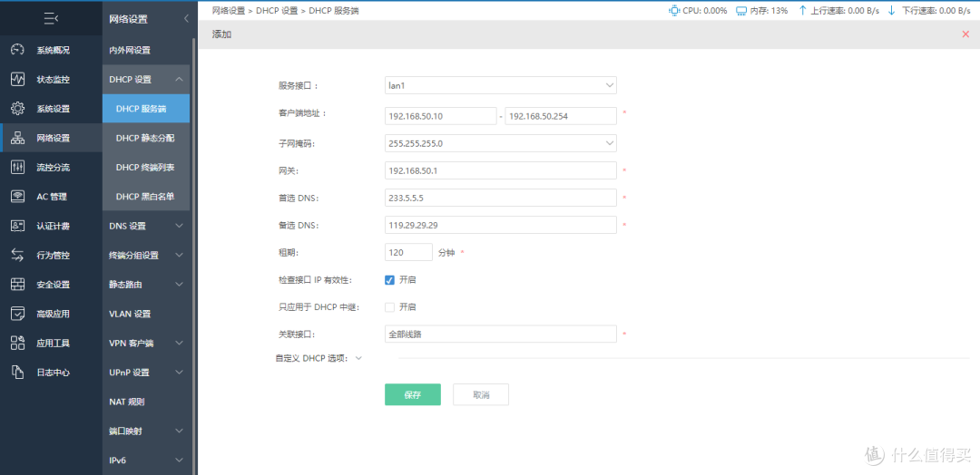This screenshot has height=475, width=980.
Task: Click the 取消 button
Action: 481,394
